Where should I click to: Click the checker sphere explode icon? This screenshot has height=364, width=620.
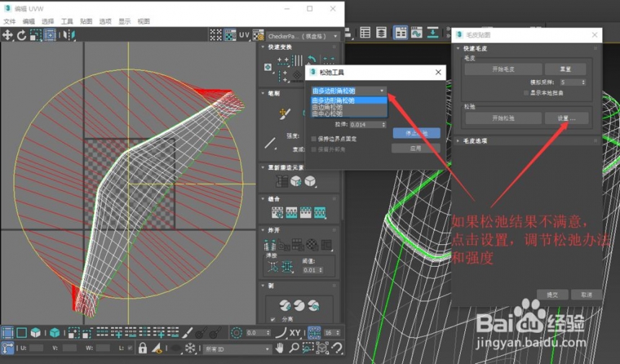(x=312, y=245)
